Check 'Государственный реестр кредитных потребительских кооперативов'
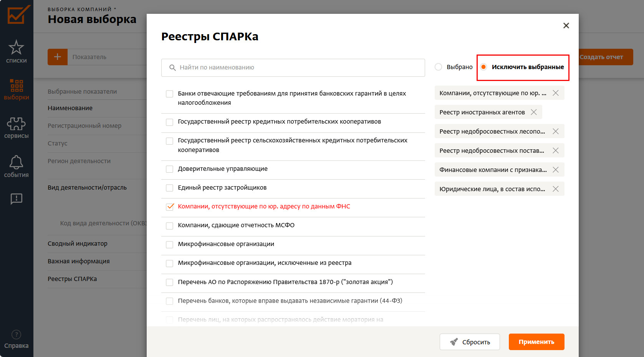Screen dimensions: 644x357 pos(169,122)
